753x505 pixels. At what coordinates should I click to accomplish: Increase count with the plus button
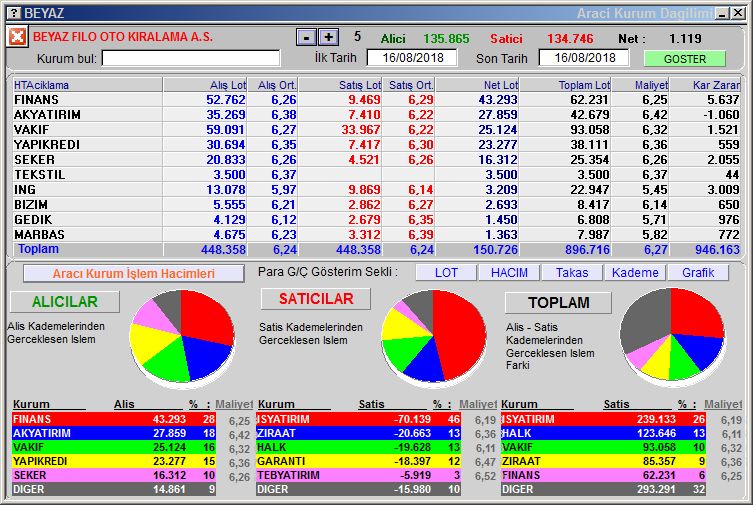(328, 37)
